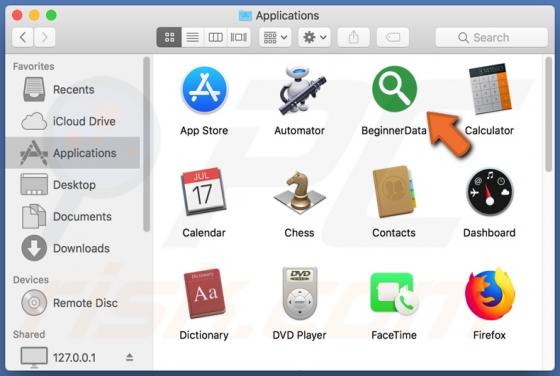Click the Search field
Image resolution: width=560 pixels, height=376 pixels.
click(x=491, y=37)
